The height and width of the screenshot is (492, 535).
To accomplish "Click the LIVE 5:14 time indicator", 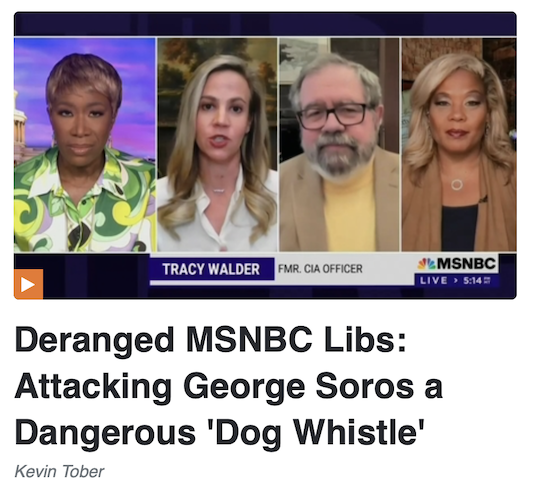I will [456, 280].
